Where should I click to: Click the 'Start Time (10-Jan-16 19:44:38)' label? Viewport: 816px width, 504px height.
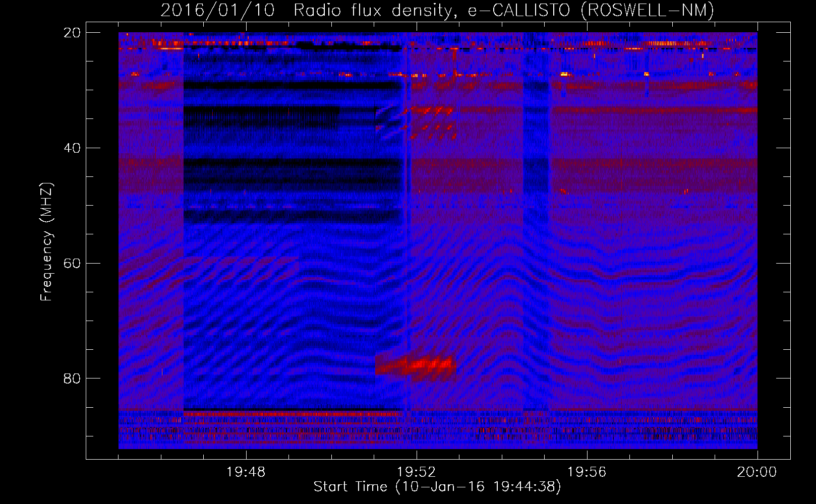pos(437,487)
